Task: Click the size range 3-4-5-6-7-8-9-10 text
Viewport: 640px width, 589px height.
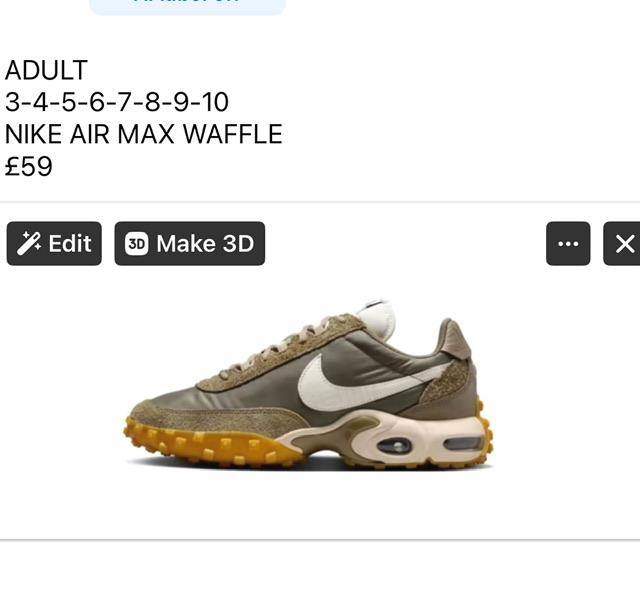Action: (x=117, y=102)
